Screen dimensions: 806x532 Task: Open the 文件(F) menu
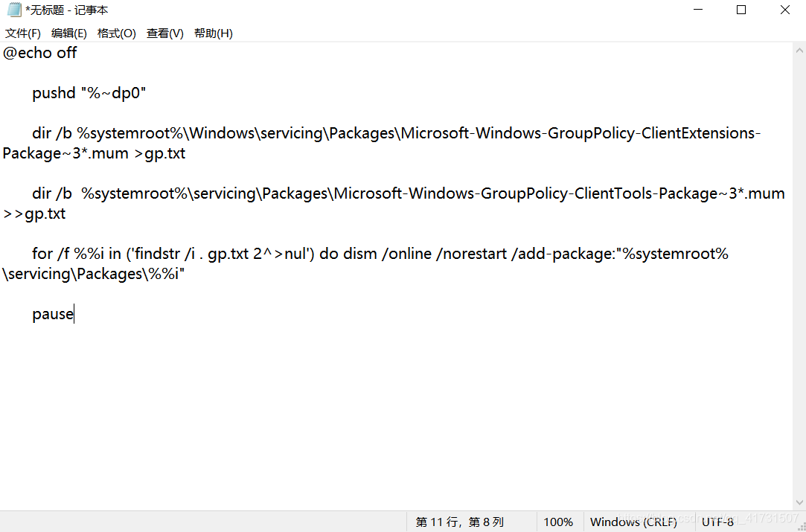tap(22, 33)
